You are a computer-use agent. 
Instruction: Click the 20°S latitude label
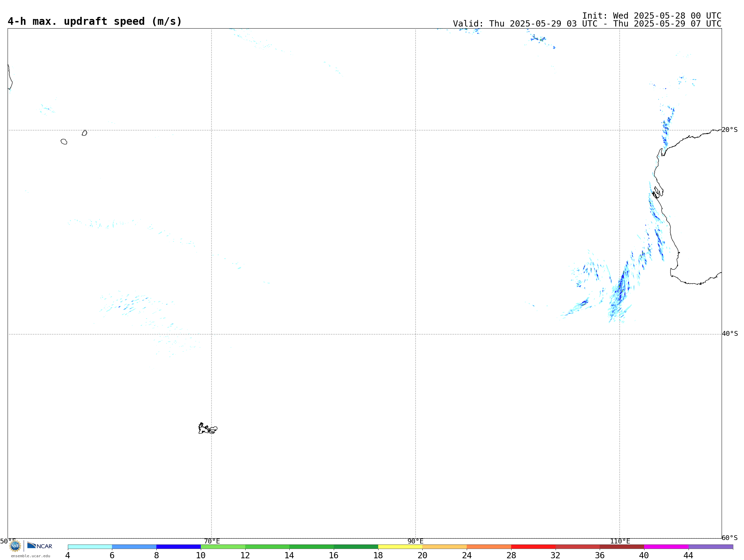tap(730, 130)
